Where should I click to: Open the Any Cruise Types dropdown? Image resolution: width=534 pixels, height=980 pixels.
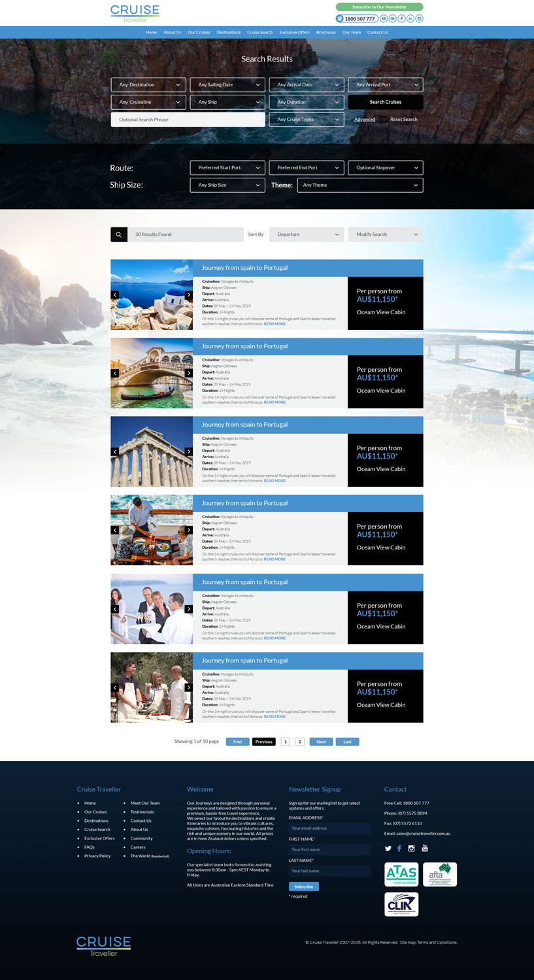307,120
